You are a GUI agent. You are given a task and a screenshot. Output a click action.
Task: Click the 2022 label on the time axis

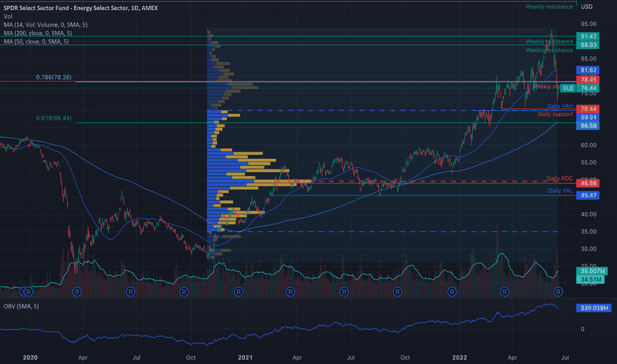(x=459, y=357)
